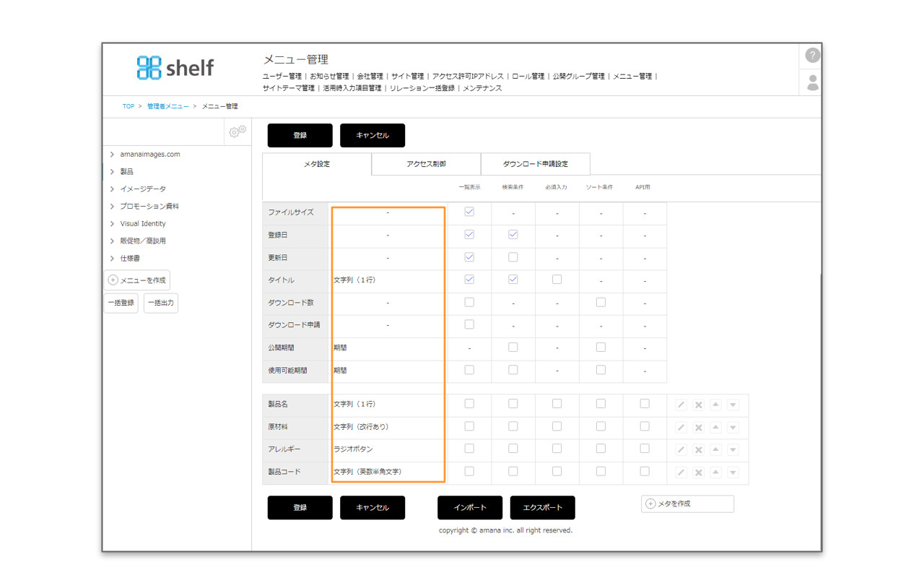Edit the アレルギー row pencil icon

point(681,449)
